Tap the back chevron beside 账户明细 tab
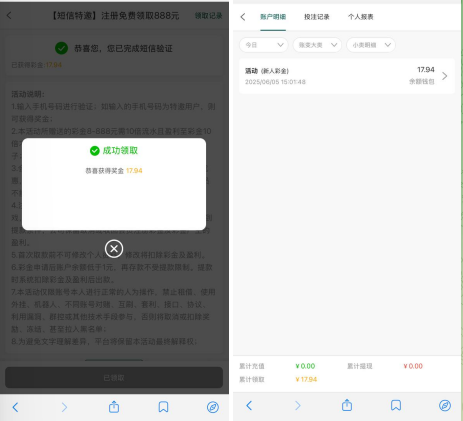Image resolution: width=463 pixels, height=421 pixels. [243, 17]
